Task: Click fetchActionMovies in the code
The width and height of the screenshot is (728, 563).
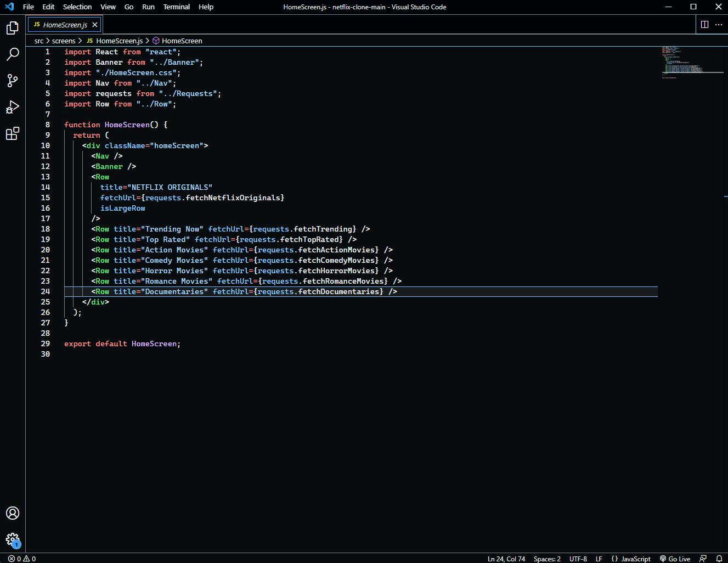Action: [336, 250]
